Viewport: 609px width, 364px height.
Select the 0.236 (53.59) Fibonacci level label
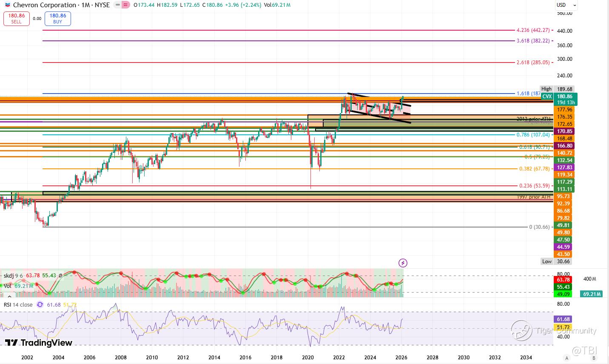coord(535,186)
